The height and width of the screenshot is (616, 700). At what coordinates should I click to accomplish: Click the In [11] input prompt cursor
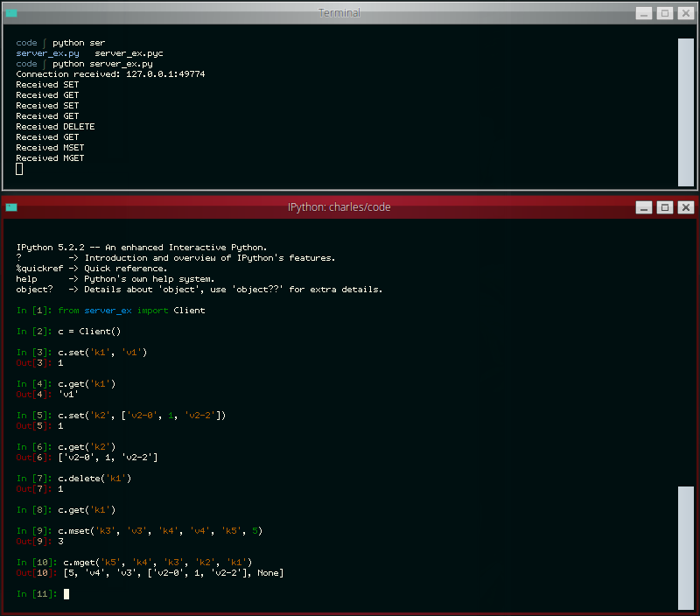coord(66,594)
